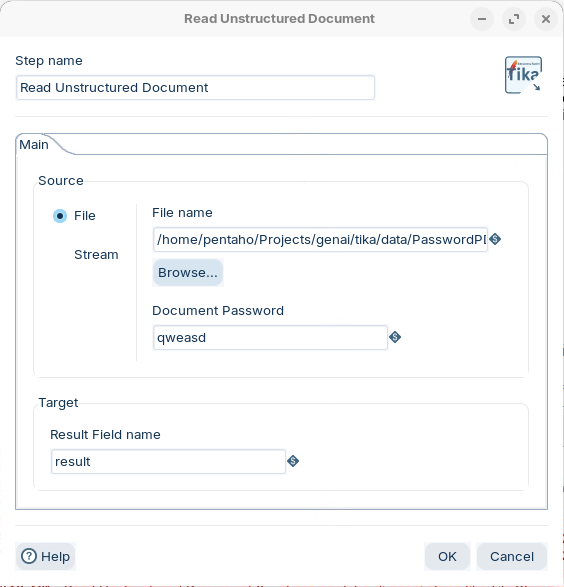Click the Document Password label
The width and height of the screenshot is (564, 587).
[x=218, y=311]
